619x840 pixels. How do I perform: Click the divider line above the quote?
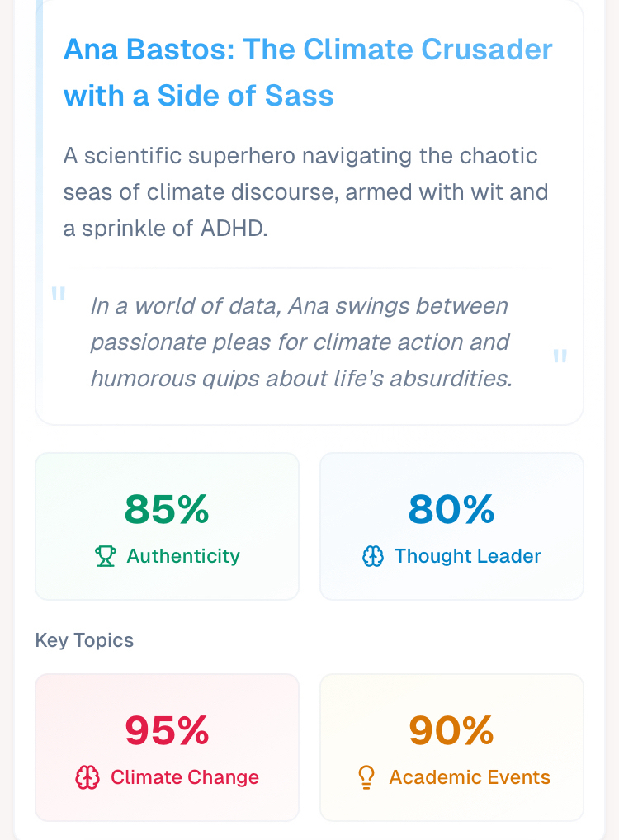click(x=309, y=268)
